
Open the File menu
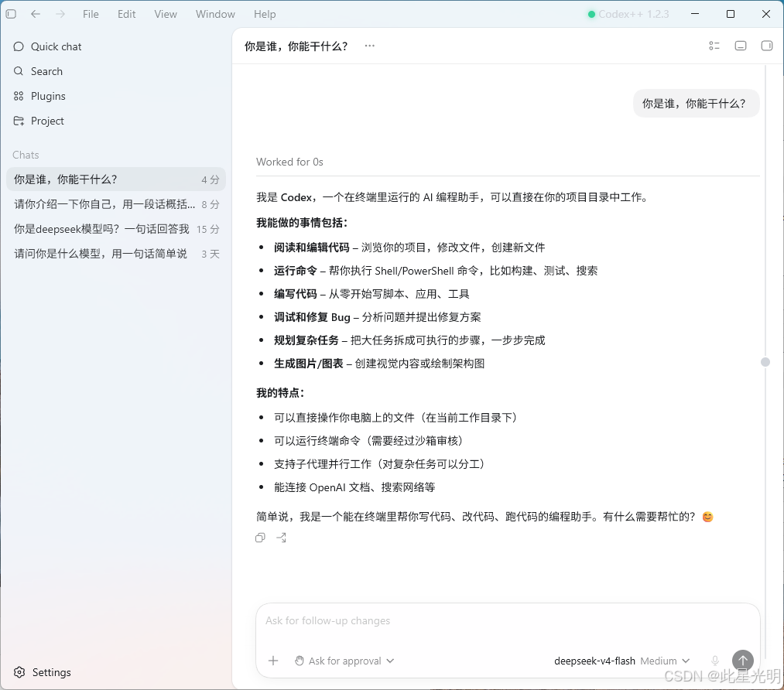(91, 14)
